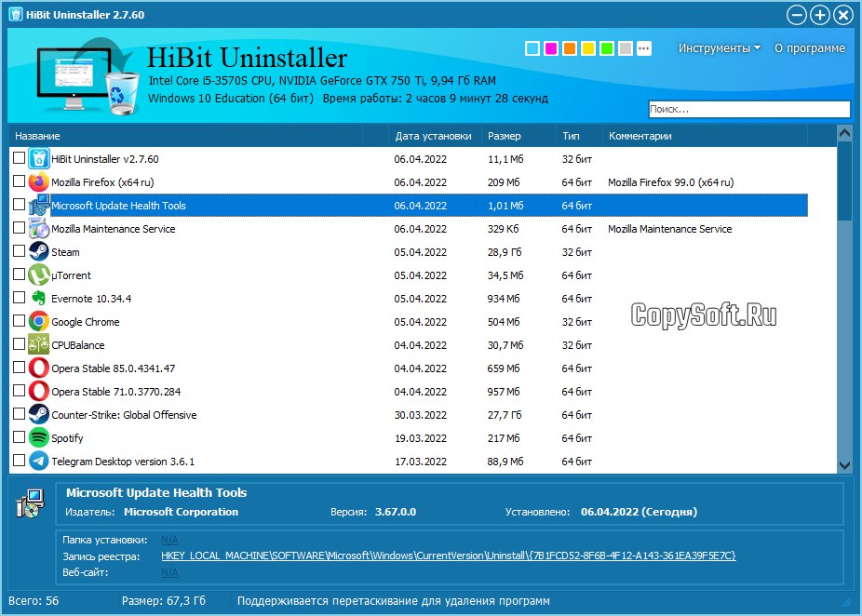Open the Инструменты dropdown menu

(719, 48)
